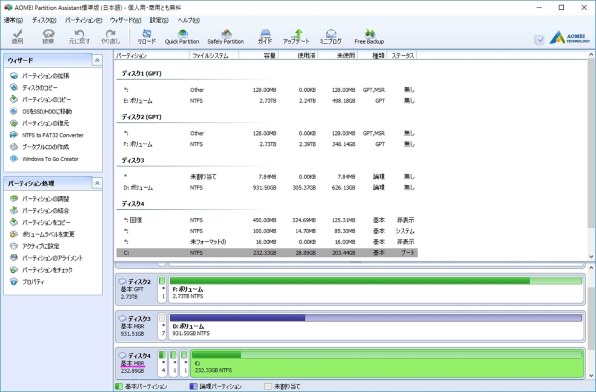Select the highlighted C: row in the list
Viewport: 596px width, 392px height.
pyautogui.click(x=267, y=252)
